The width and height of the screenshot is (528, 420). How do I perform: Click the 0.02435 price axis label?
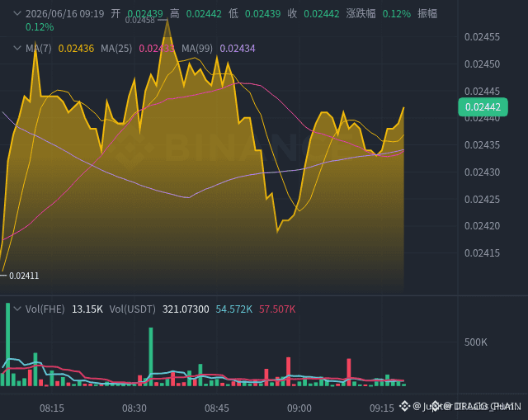[482, 145]
